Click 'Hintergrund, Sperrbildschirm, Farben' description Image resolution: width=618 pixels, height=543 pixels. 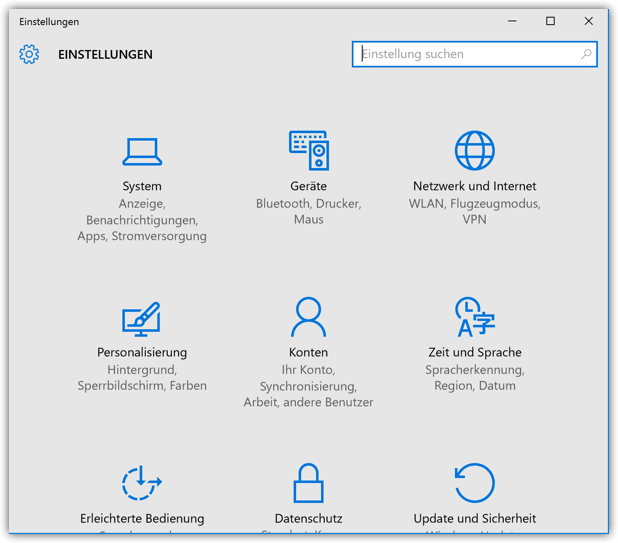pyautogui.click(x=142, y=378)
